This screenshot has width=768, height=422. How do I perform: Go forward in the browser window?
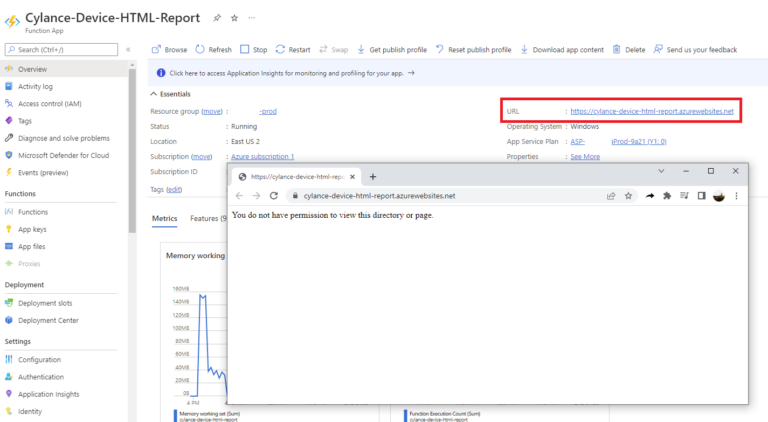[256, 196]
